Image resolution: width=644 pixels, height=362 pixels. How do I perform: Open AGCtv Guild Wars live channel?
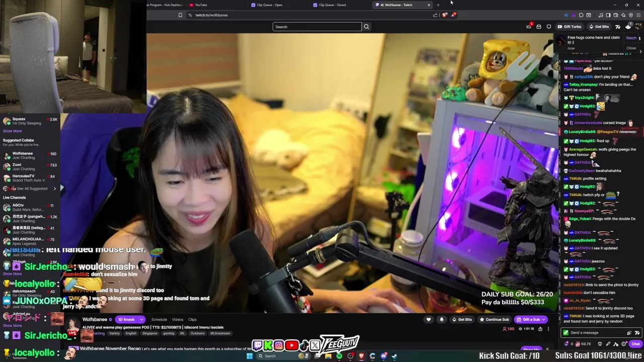30,207
